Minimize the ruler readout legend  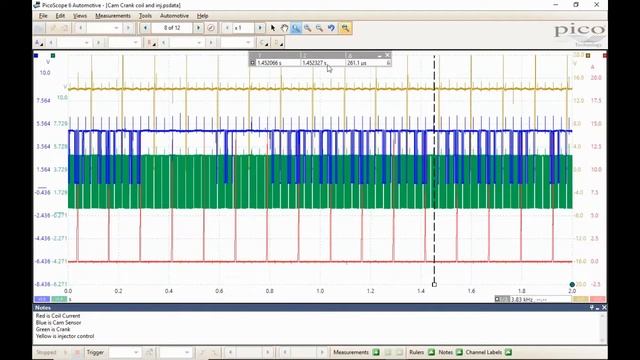pyautogui.click(x=380, y=55)
